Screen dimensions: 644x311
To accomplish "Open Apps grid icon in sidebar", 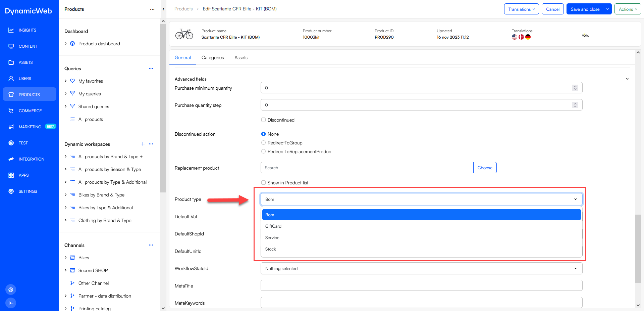I will (x=11, y=175).
